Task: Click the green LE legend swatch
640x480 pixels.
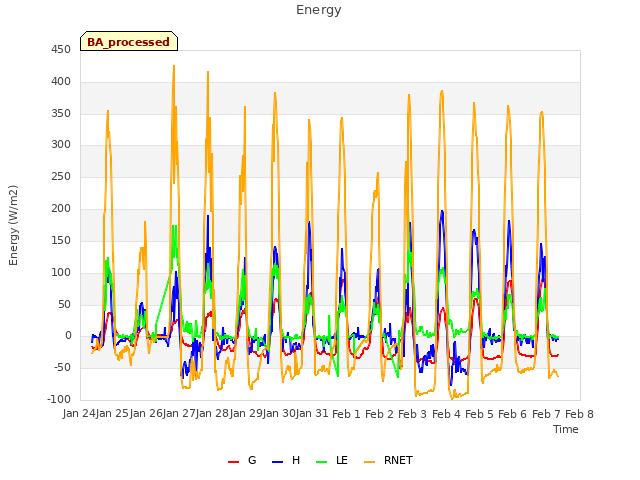Action: 322,461
